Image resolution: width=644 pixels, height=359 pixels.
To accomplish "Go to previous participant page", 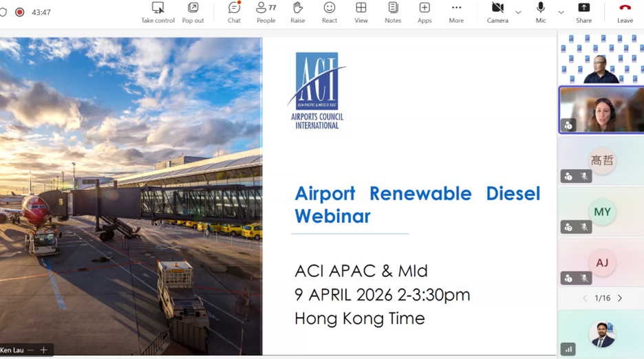I will [585, 298].
